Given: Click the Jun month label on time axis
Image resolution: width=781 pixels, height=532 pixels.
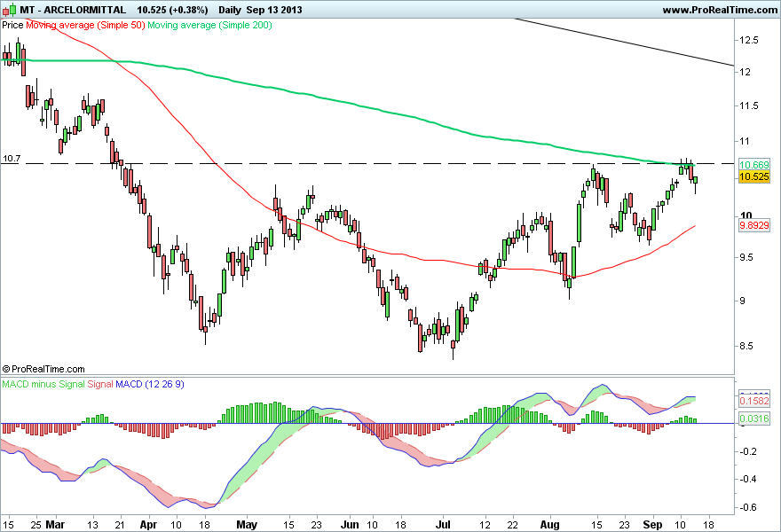Looking at the screenshot, I should tap(350, 525).
